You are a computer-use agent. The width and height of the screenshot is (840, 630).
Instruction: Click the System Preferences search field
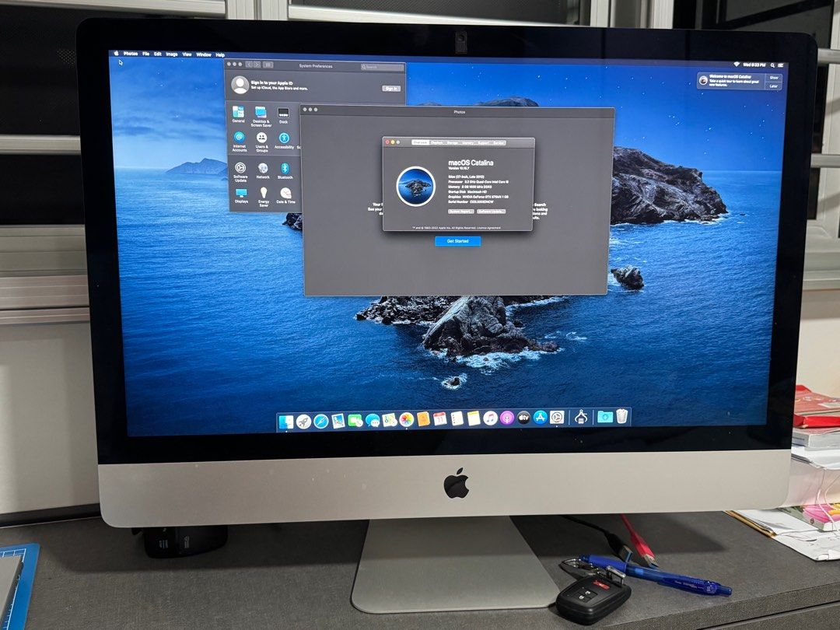[383, 67]
